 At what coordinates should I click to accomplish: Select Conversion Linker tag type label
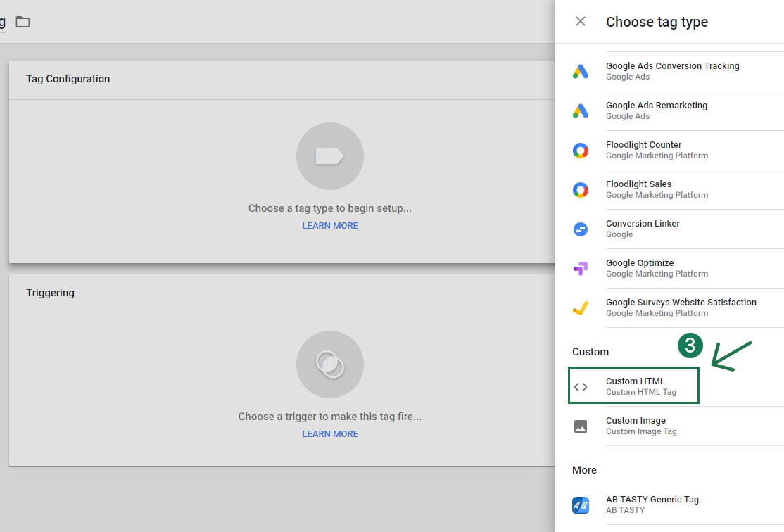point(643,224)
